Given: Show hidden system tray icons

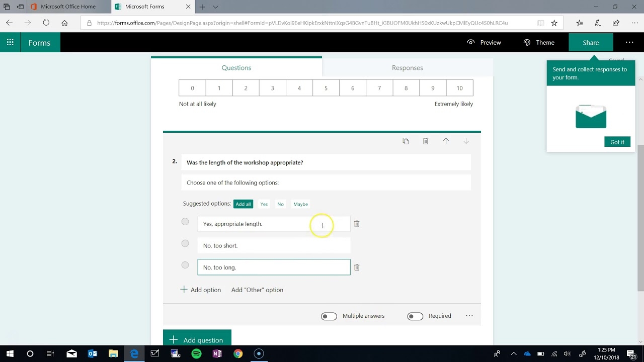Looking at the screenshot, I should coord(514,353).
